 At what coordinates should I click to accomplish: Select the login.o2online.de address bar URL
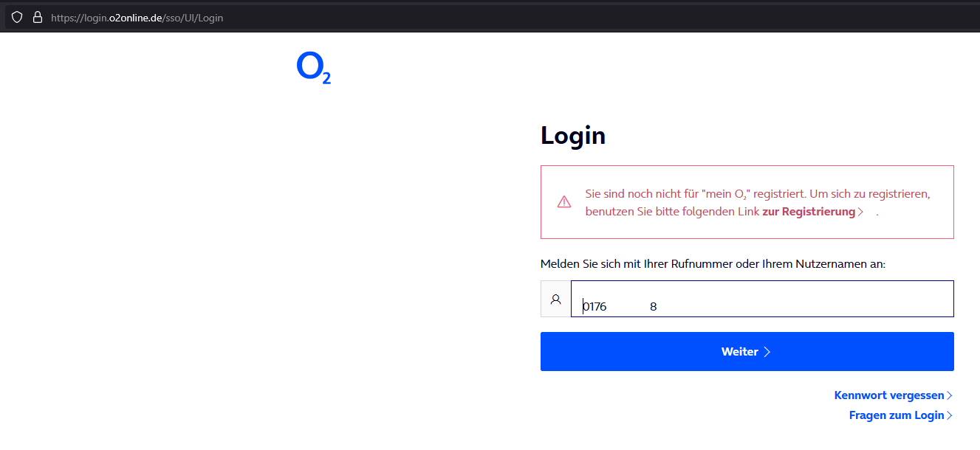point(137,18)
